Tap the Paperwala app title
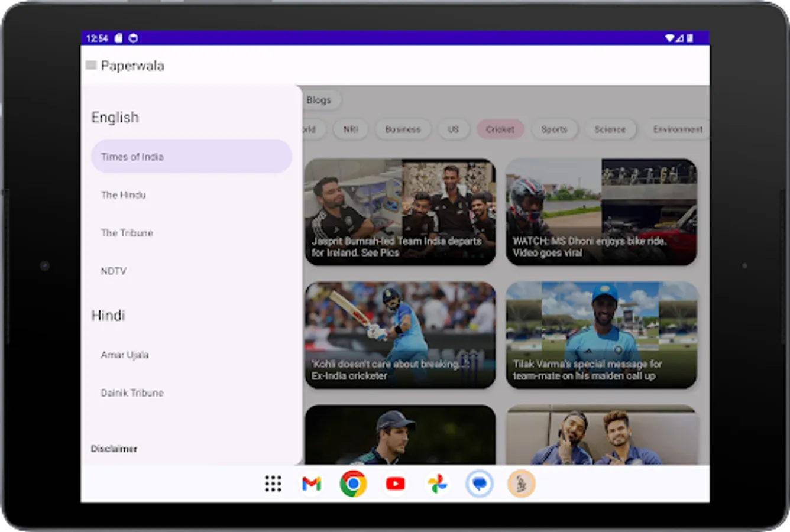This screenshot has height=532, width=790. click(132, 66)
